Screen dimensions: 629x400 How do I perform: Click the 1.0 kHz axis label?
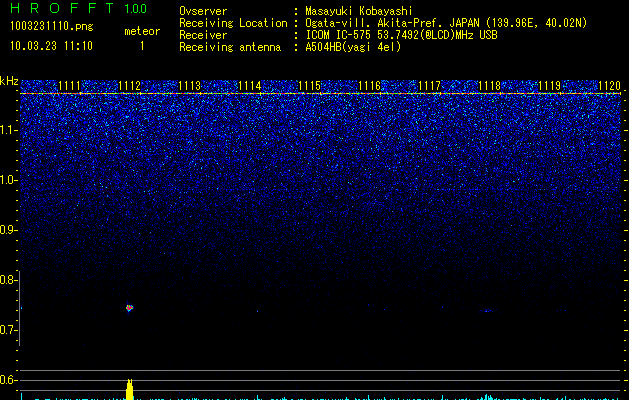[x=8, y=180]
